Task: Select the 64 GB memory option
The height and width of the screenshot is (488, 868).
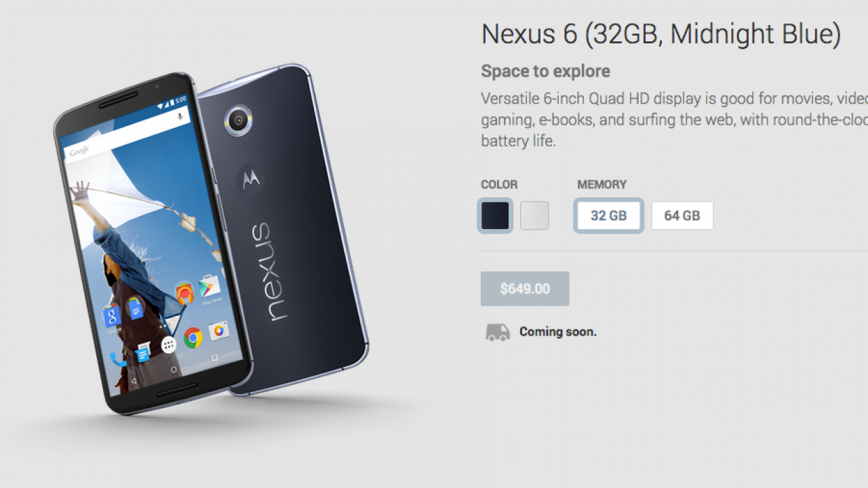Action: [x=682, y=216]
